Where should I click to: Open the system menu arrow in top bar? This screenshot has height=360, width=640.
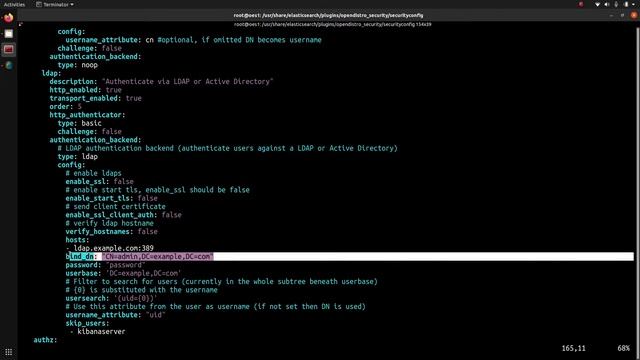pos(634,4)
